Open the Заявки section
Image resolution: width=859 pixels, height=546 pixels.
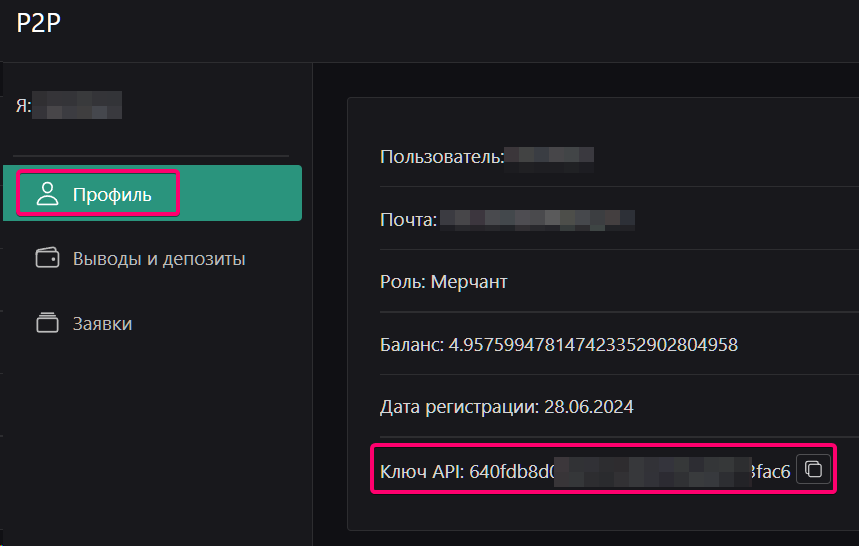[102, 324]
